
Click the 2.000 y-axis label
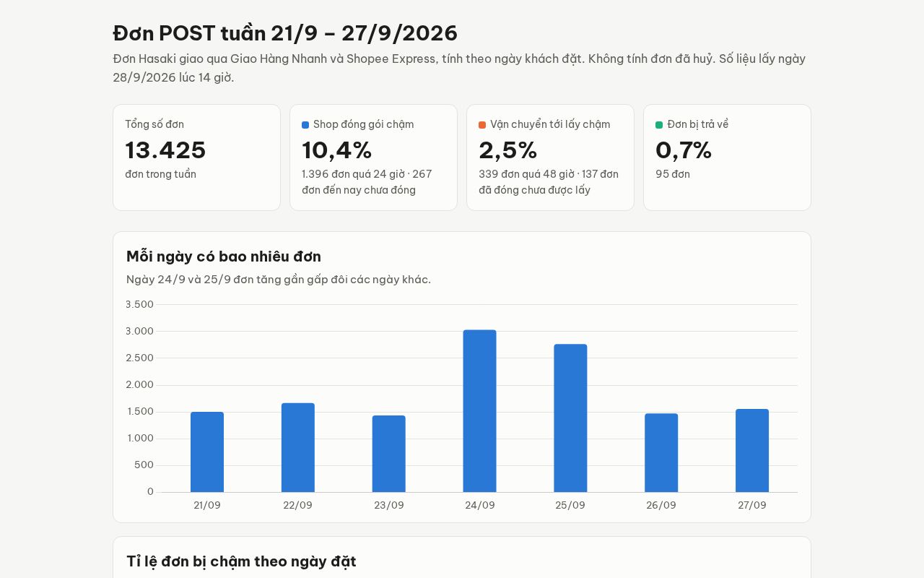point(140,384)
